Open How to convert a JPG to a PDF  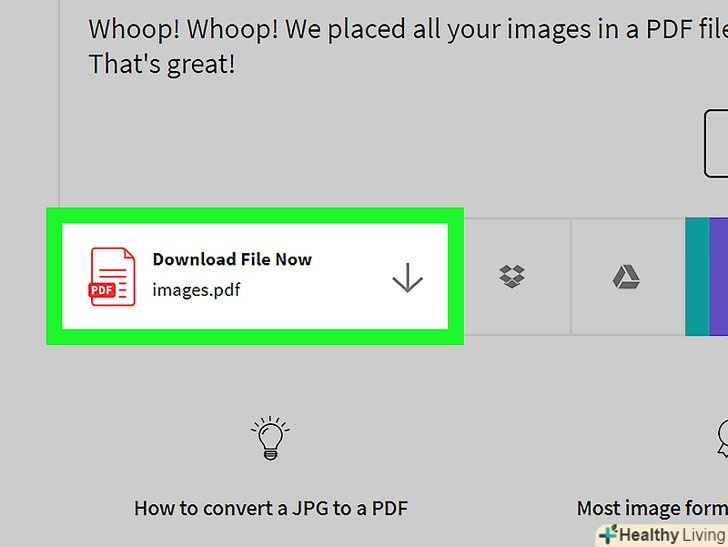tap(271, 508)
